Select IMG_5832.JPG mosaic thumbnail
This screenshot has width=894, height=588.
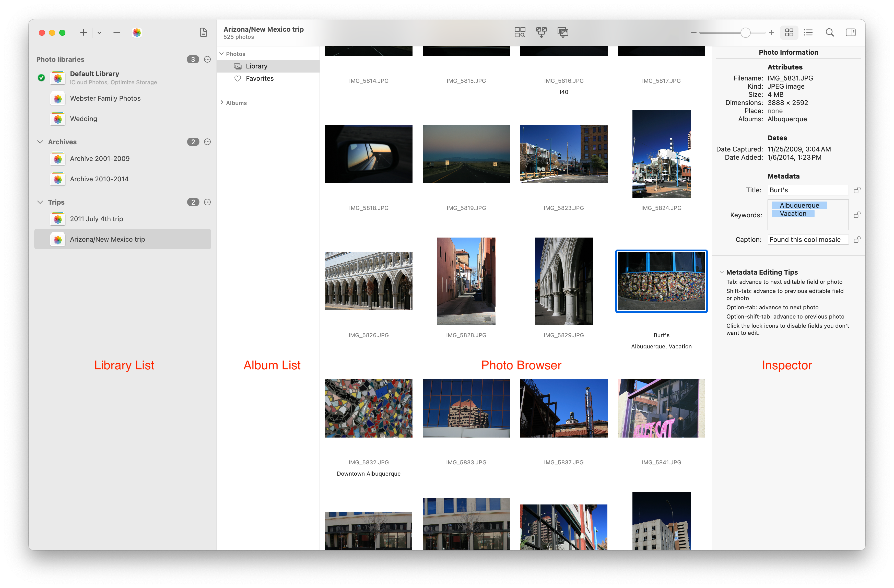click(x=369, y=408)
